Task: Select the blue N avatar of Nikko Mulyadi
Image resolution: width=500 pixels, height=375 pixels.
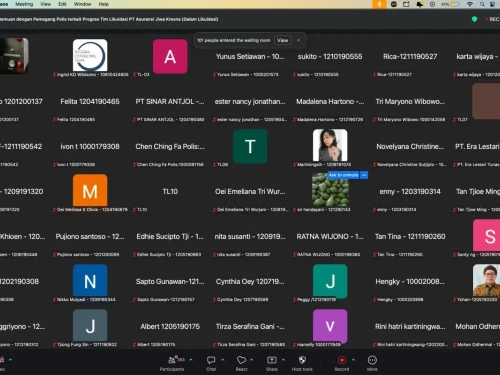Action: (x=90, y=281)
